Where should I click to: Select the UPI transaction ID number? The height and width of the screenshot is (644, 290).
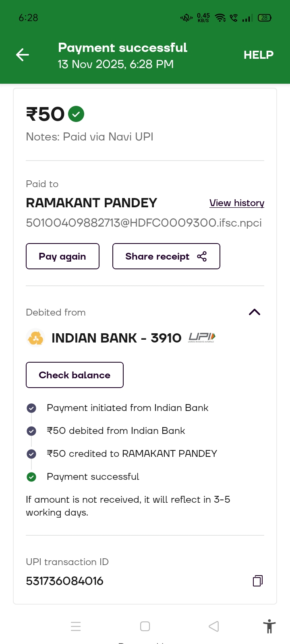pos(65,581)
